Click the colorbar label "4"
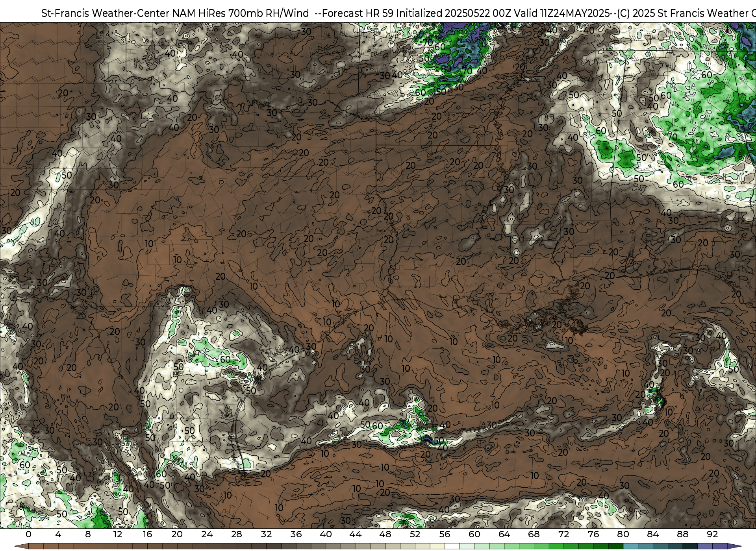The width and height of the screenshot is (756, 551). click(58, 534)
